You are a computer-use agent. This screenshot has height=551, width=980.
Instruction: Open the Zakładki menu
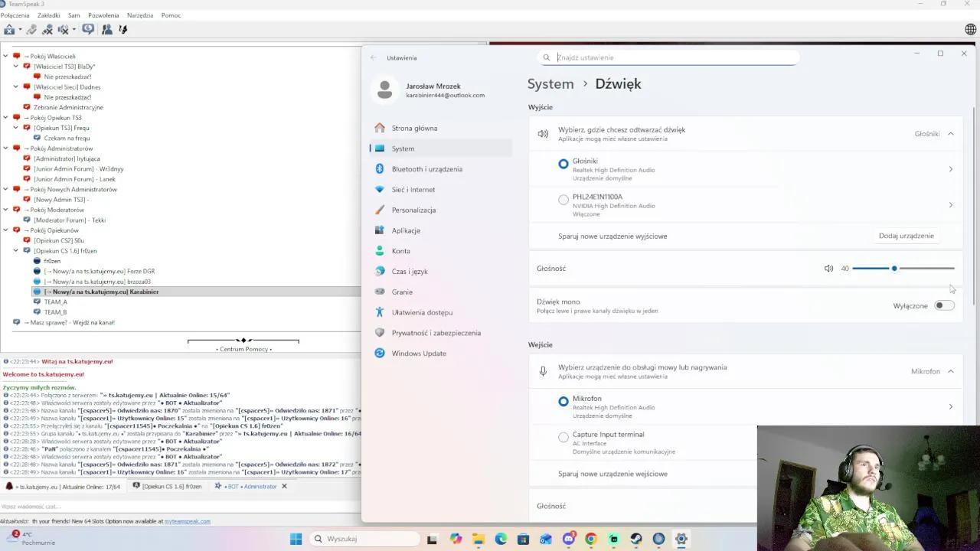pyautogui.click(x=49, y=15)
